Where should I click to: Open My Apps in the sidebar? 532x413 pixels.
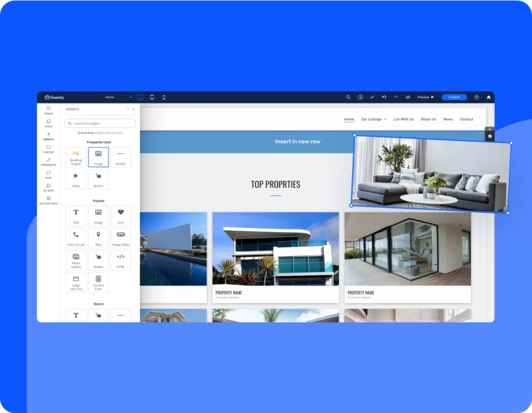click(49, 188)
